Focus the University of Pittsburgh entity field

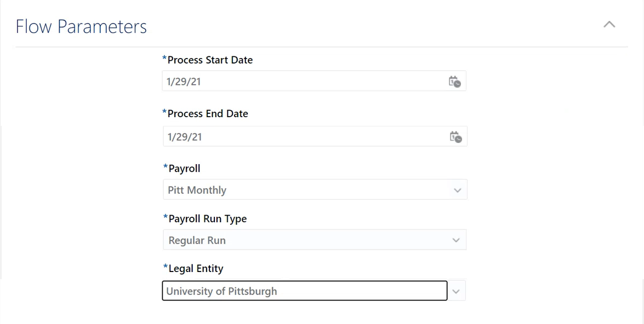tap(305, 291)
